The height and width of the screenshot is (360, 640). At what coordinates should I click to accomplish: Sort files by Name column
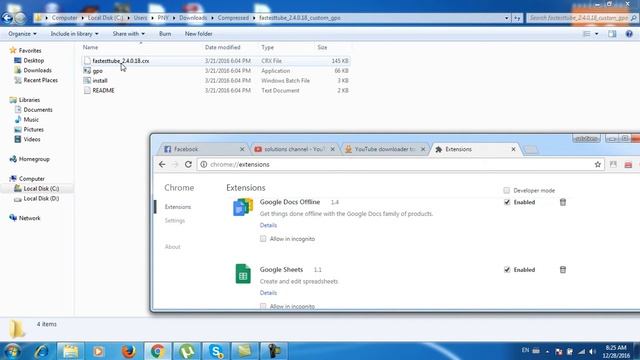pos(90,47)
